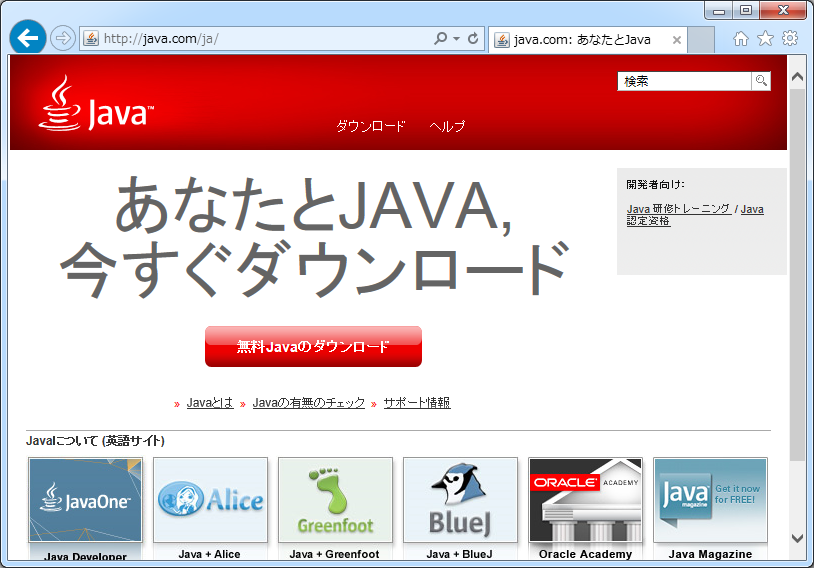
Task: Open the ダウンロード menu item
Action: click(370, 126)
